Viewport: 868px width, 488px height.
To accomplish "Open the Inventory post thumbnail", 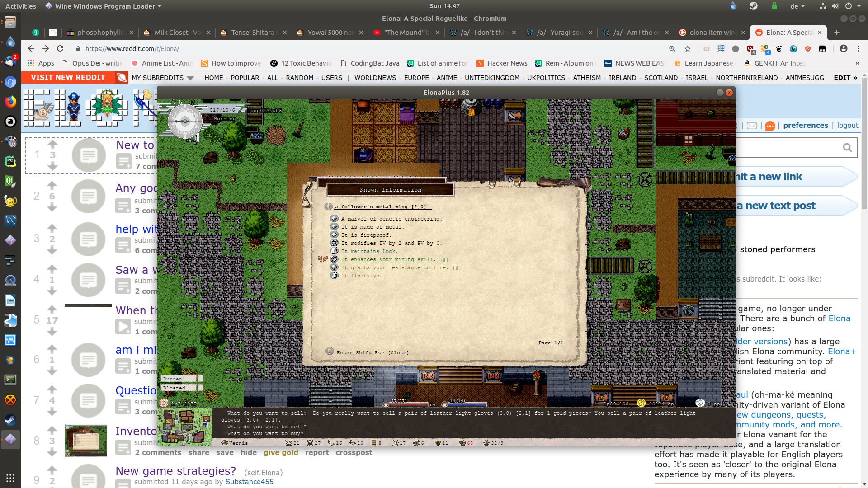I will click(x=86, y=440).
